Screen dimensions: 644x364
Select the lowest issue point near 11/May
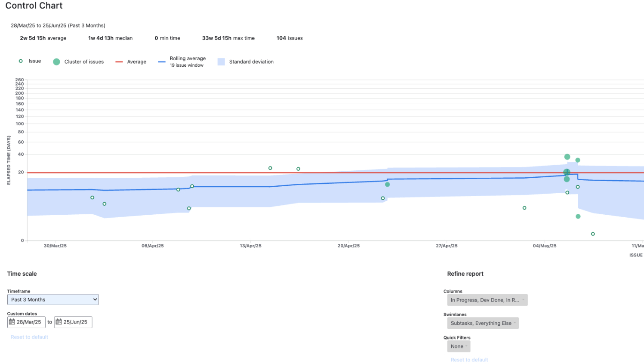pos(593,234)
